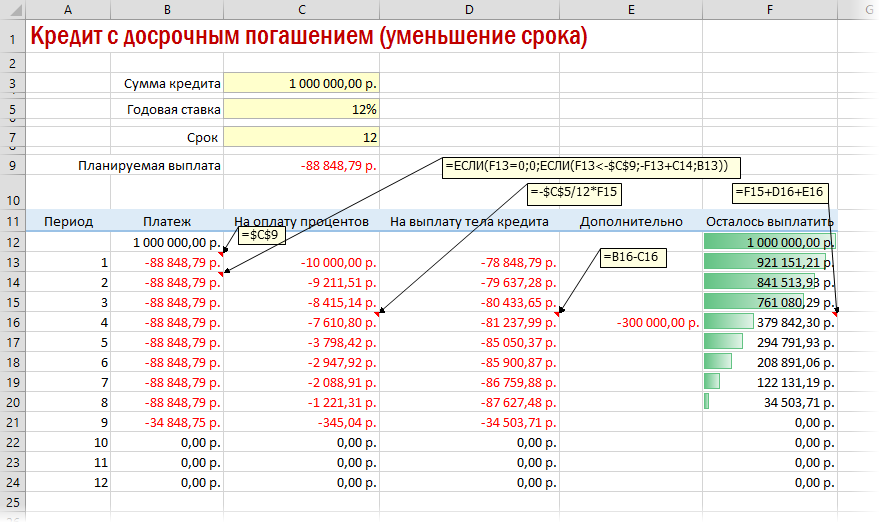880x523 pixels.
Task: Select column header C
Action: (x=301, y=10)
